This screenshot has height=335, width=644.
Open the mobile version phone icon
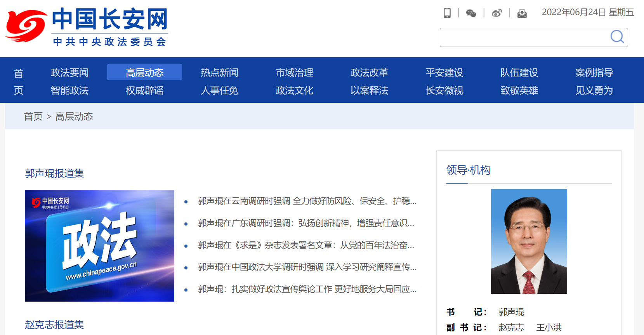click(447, 13)
